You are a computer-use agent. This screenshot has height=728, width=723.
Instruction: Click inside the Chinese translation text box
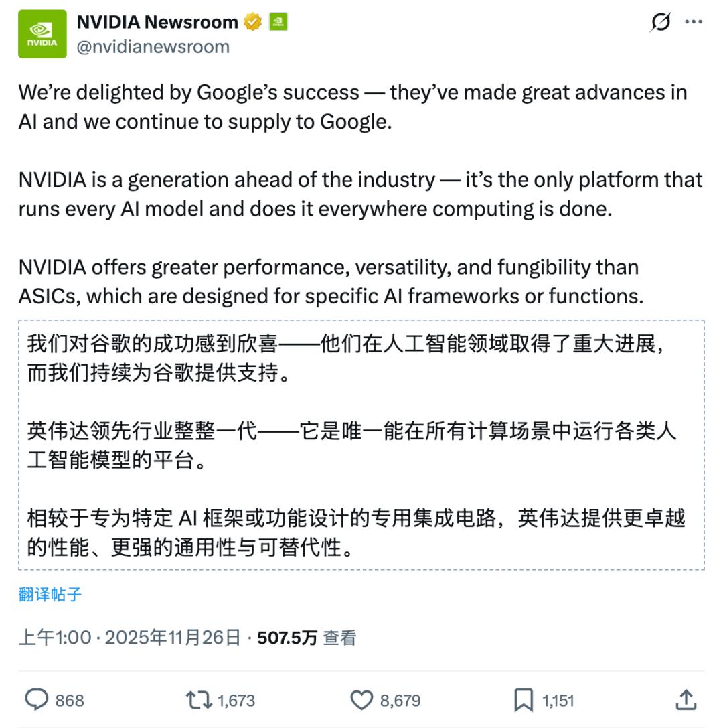(361, 445)
